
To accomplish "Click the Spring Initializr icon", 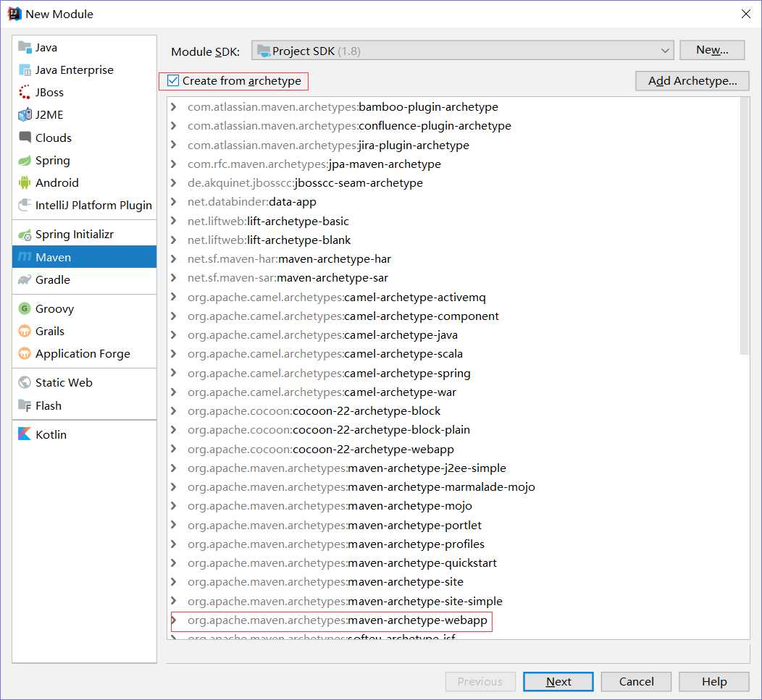I will [25, 235].
